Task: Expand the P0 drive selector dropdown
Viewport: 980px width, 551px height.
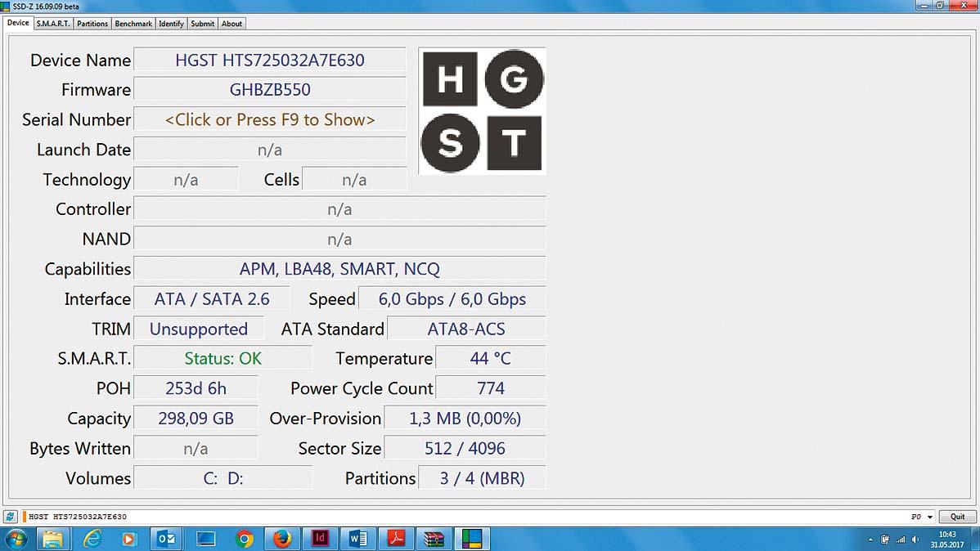Action: (x=930, y=517)
